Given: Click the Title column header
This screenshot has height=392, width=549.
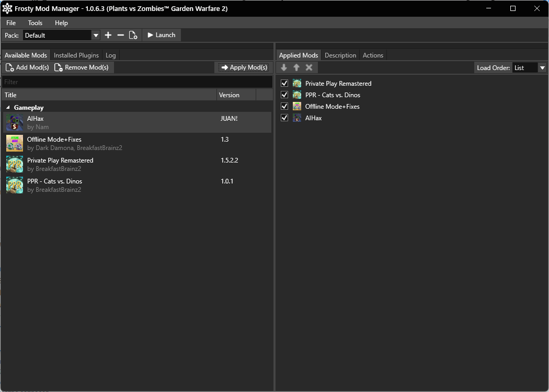Looking at the screenshot, I should coord(109,95).
